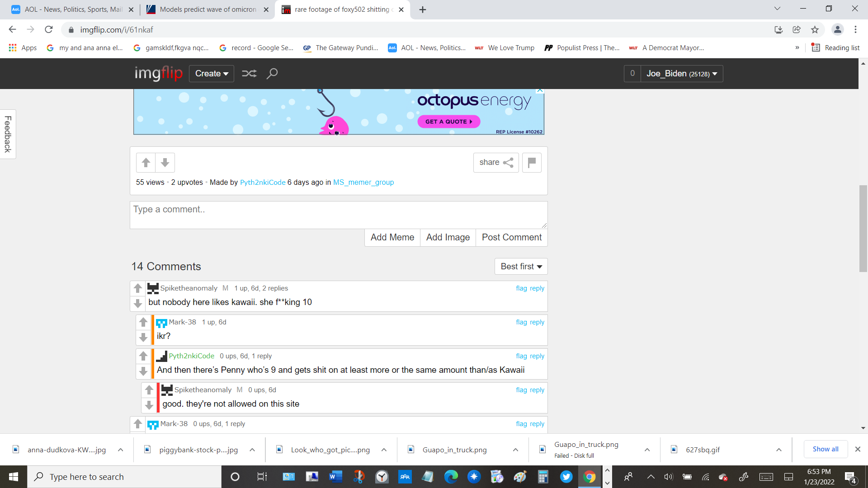Open the We Love Trump bookmark
The image size is (868, 488).
[505, 48]
